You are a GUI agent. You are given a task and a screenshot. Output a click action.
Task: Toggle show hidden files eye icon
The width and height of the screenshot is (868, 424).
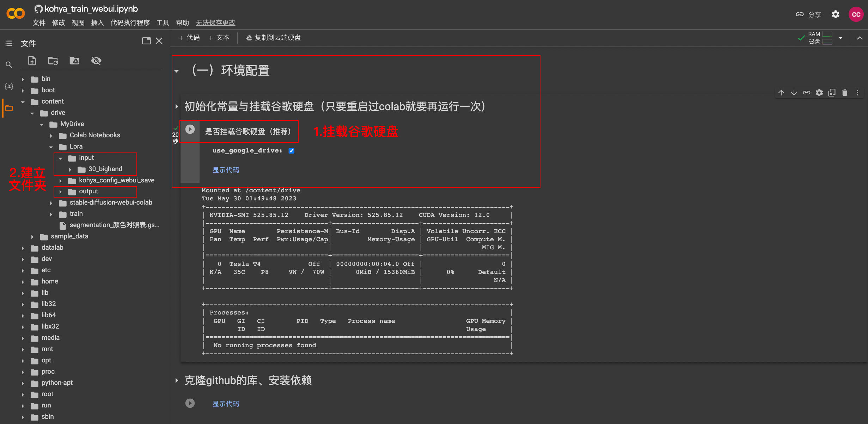click(x=96, y=61)
